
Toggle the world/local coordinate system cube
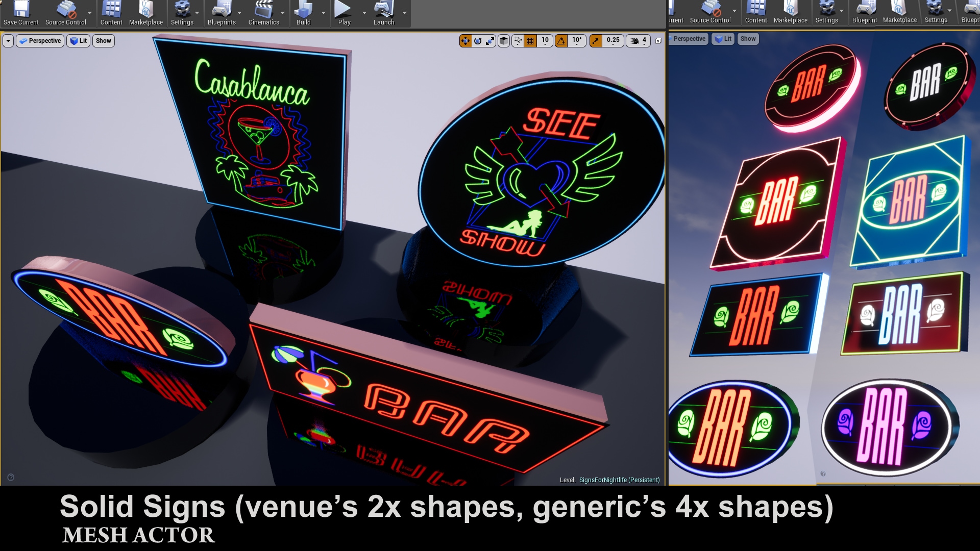coord(504,41)
